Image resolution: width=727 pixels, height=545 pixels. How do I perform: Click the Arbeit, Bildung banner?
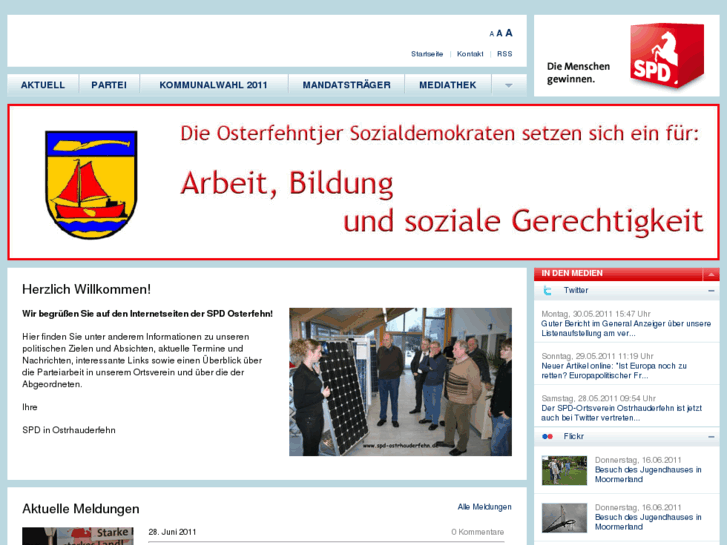[x=364, y=182]
